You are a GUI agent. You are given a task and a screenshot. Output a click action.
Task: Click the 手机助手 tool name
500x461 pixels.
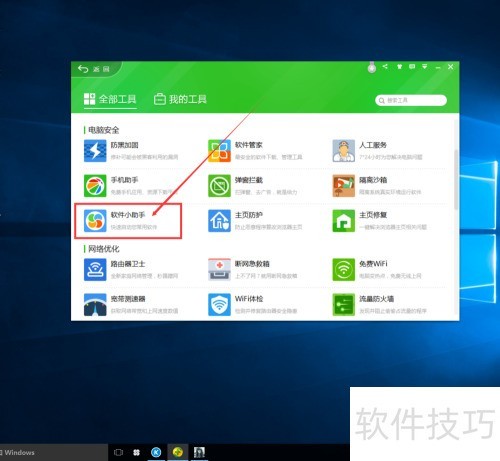coord(124,180)
